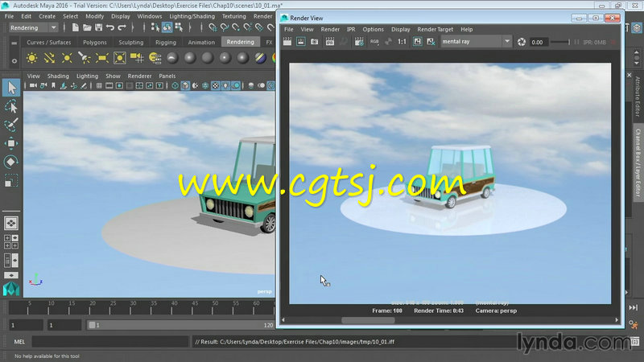
Task: Create volume light from shelf
Action: coord(119,58)
